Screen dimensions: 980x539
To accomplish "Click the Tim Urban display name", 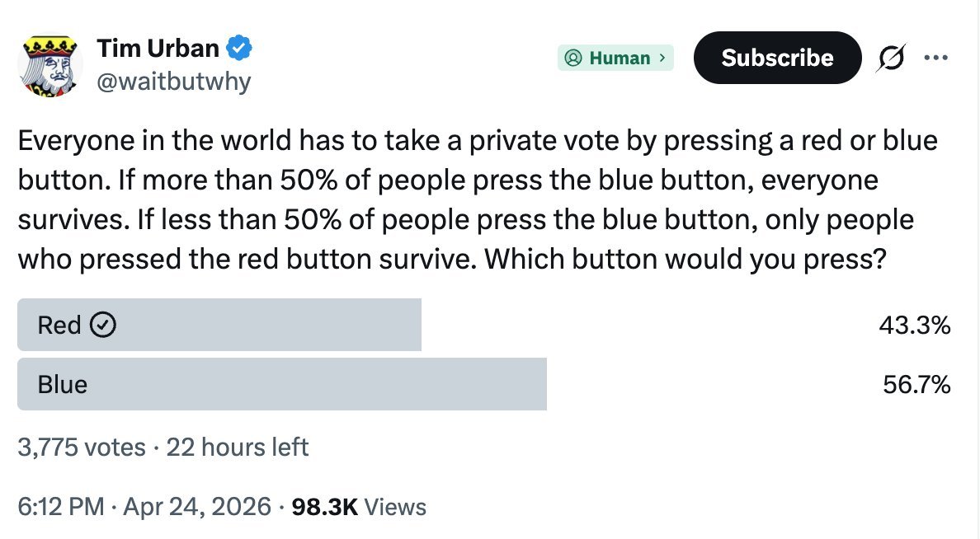I will [158, 48].
